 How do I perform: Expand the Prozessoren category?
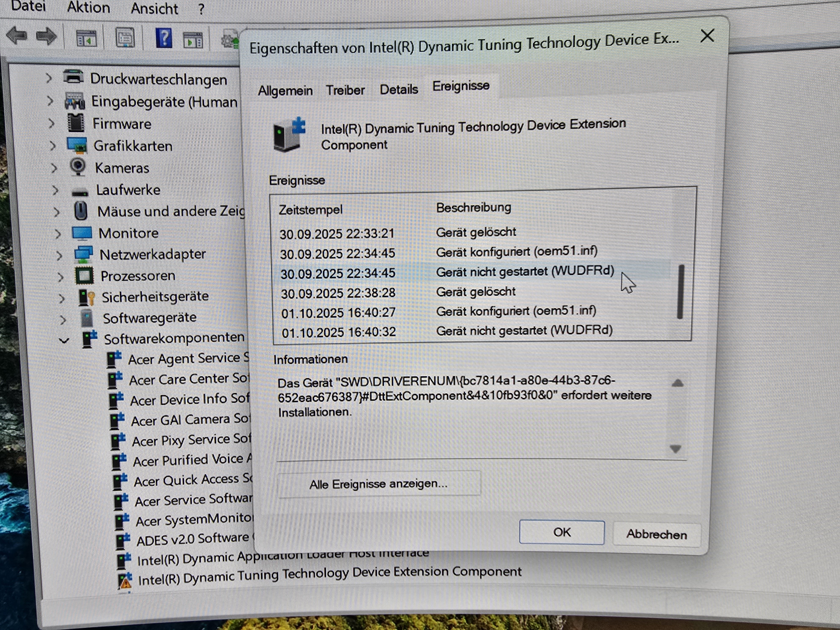(60, 277)
